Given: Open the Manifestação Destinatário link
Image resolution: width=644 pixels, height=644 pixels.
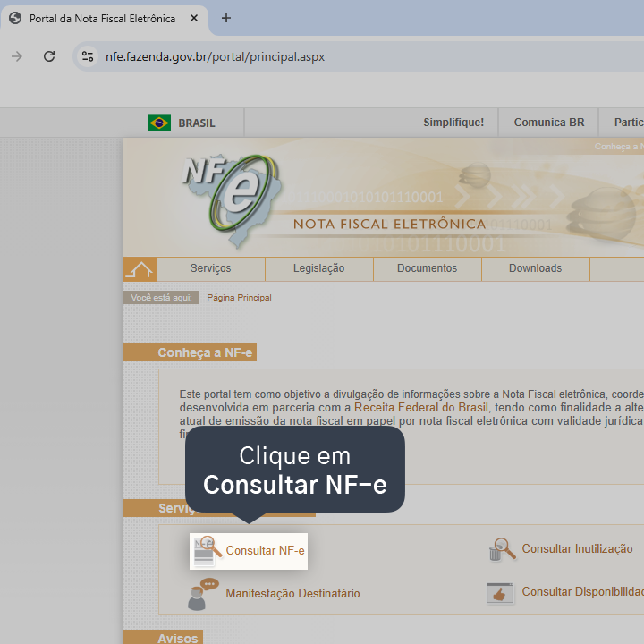Looking at the screenshot, I should tap(292, 593).
